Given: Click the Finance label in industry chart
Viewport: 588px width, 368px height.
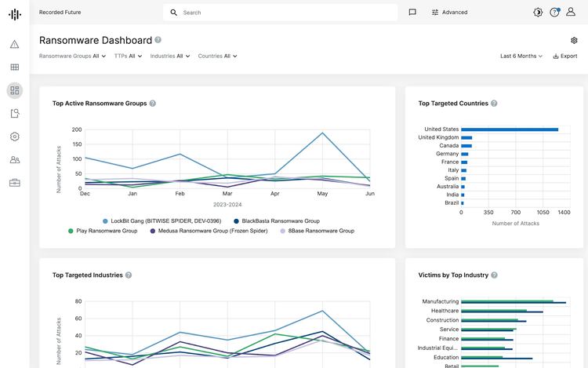Looking at the screenshot, I should point(448,339).
